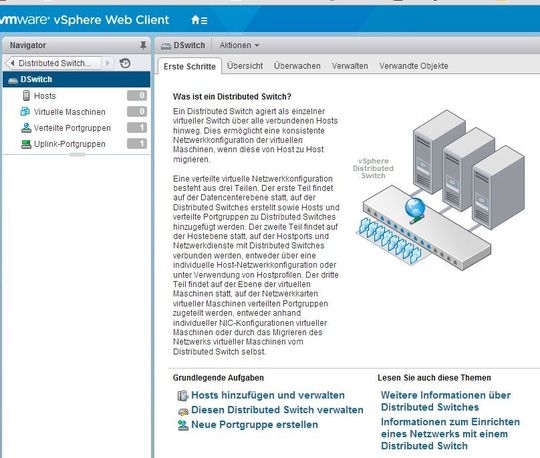Screen dimensions: 540x458
Task: Go back to Distributed Switch list
Action: tap(54, 63)
